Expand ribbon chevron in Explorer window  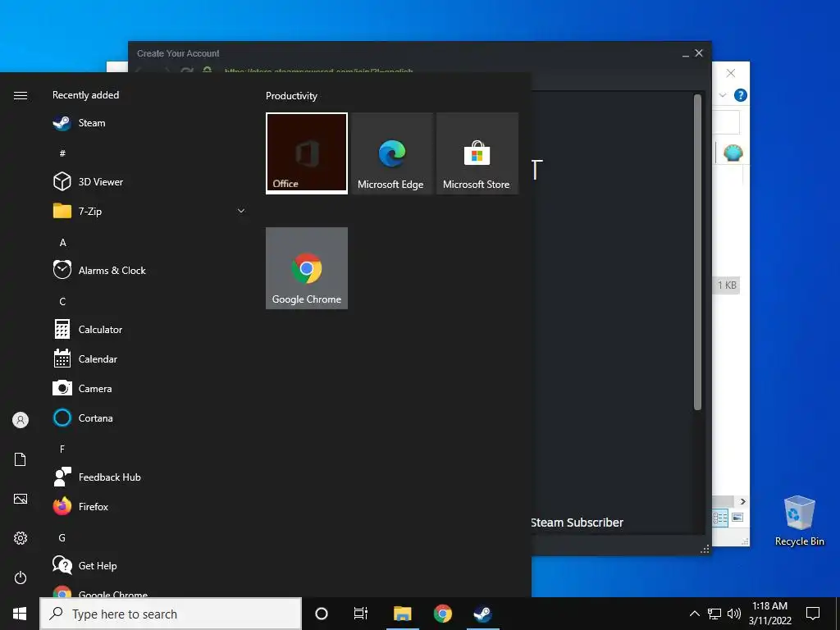(x=723, y=95)
